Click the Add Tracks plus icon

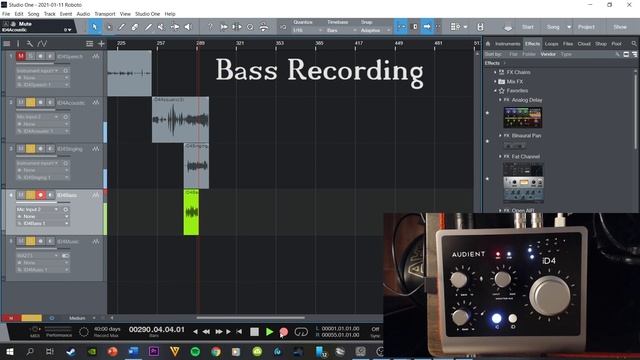click(x=101, y=44)
